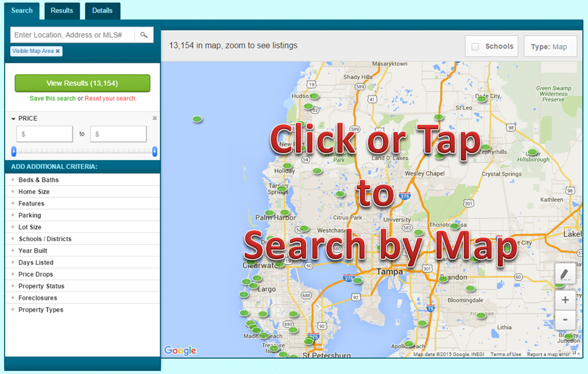Open the Details tab

(102, 11)
